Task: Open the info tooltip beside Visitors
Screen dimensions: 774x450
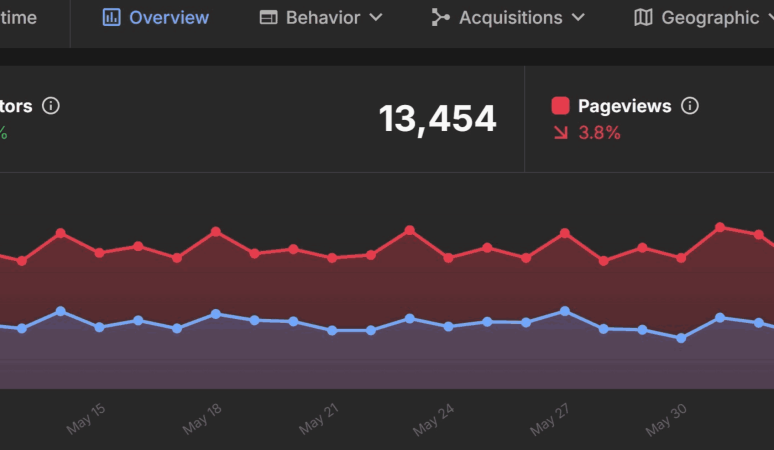Action: pyautogui.click(x=51, y=106)
